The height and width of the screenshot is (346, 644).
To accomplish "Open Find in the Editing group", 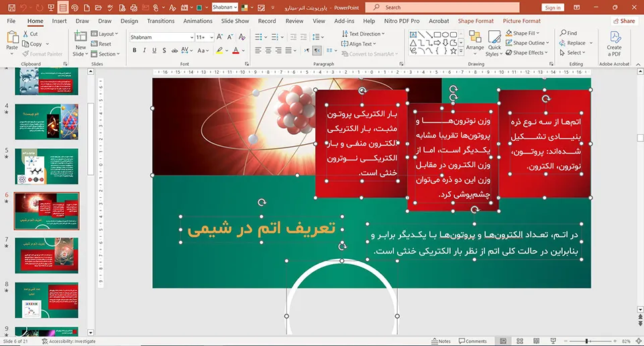I will (x=568, y=33).
